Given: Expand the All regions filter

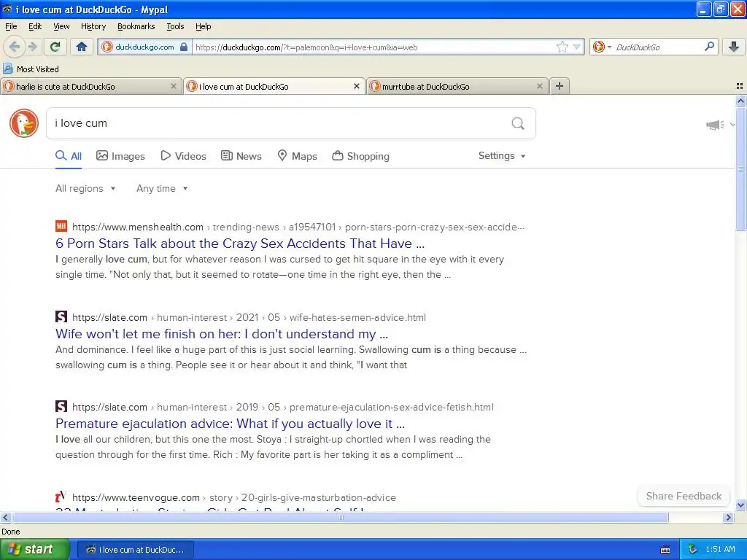Looking at the screenshot, I should click(x=85, y=189).
